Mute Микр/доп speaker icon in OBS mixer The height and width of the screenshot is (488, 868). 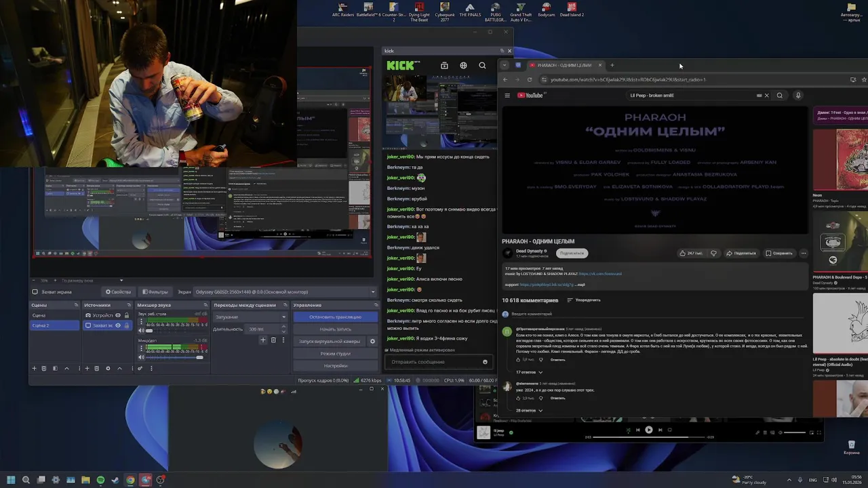(142, 357)
